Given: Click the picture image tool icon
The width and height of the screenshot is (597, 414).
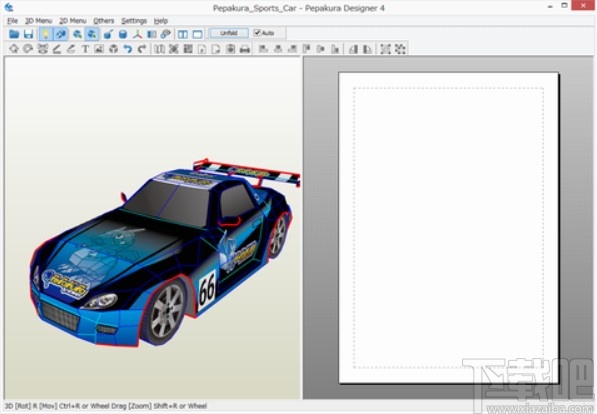Looking at the screenshot, I should click(x=99, y=49).
